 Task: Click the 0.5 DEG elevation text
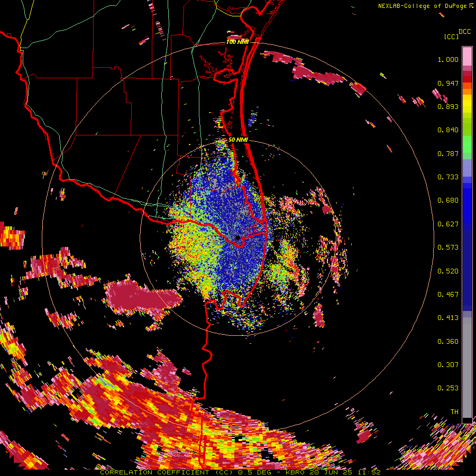pos(255,472)
